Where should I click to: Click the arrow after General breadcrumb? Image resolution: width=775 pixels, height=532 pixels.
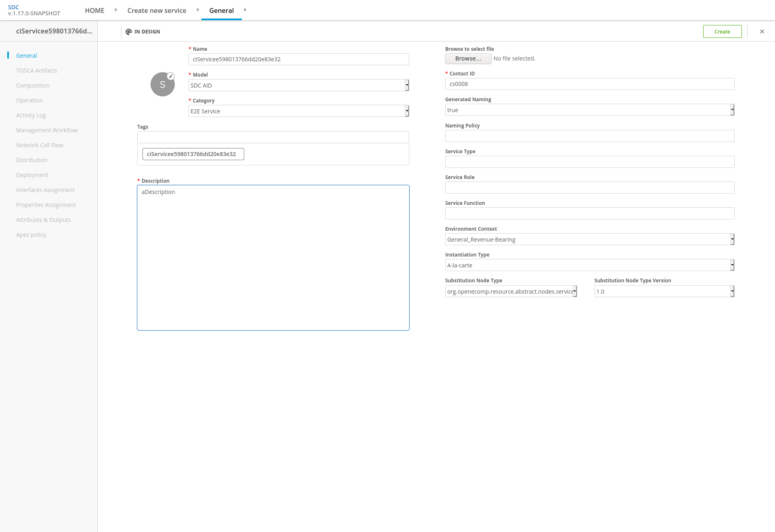tap(245, 10)
